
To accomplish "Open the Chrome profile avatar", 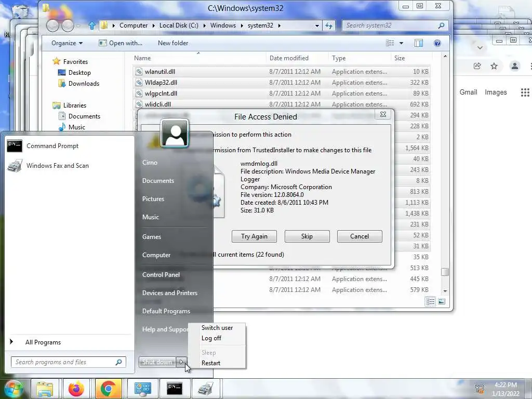I will click(515, 66).
